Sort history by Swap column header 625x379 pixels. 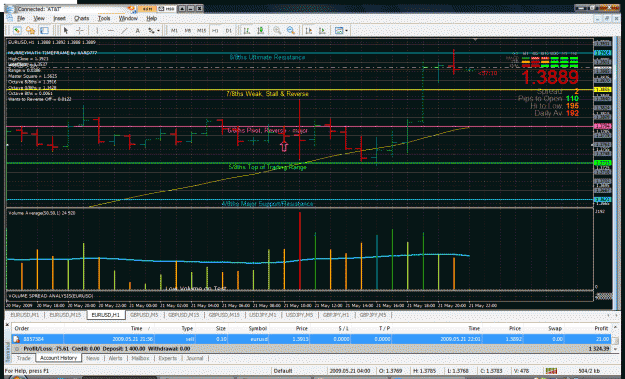[555, 328]
